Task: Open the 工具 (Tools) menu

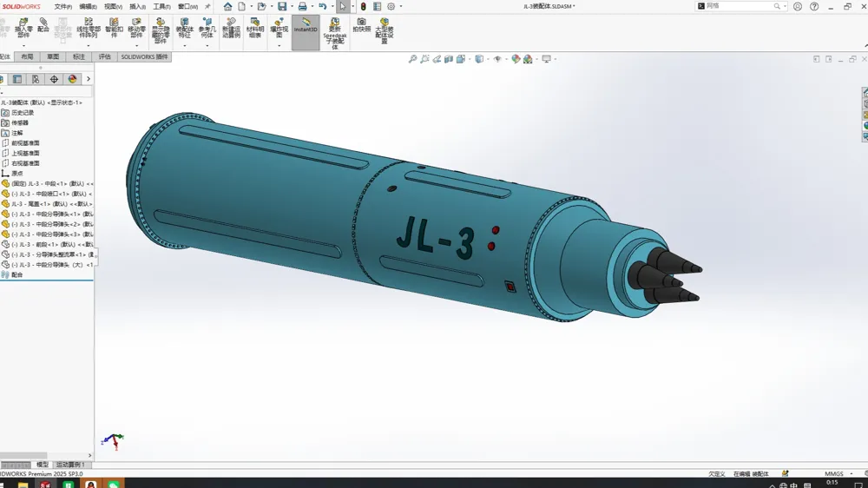Action: coord(161,7)
